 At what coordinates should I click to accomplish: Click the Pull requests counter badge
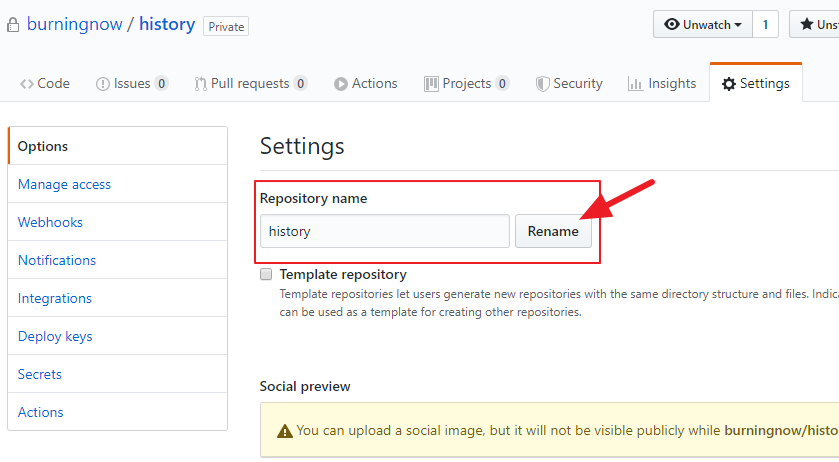point(300,84)
